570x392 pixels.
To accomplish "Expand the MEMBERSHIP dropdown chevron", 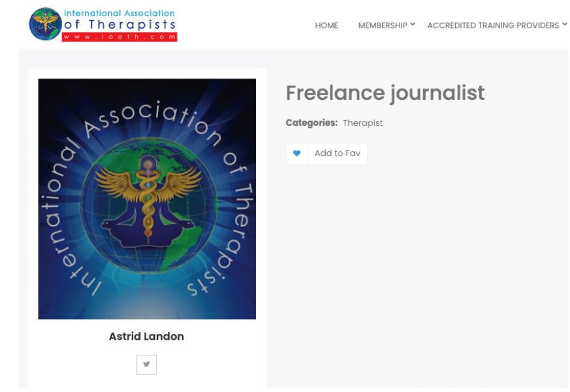I will click(413, 24).
